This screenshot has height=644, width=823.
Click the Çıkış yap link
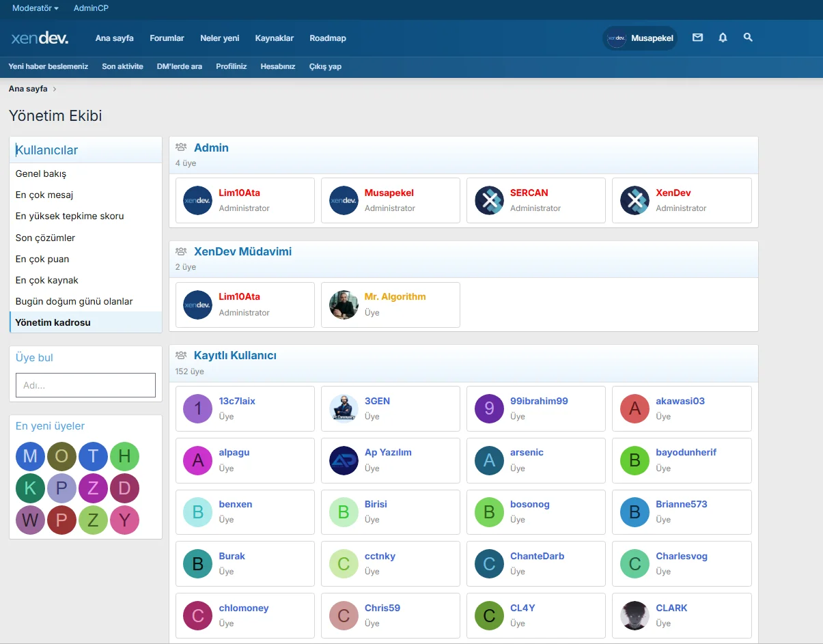click(325, 66)
